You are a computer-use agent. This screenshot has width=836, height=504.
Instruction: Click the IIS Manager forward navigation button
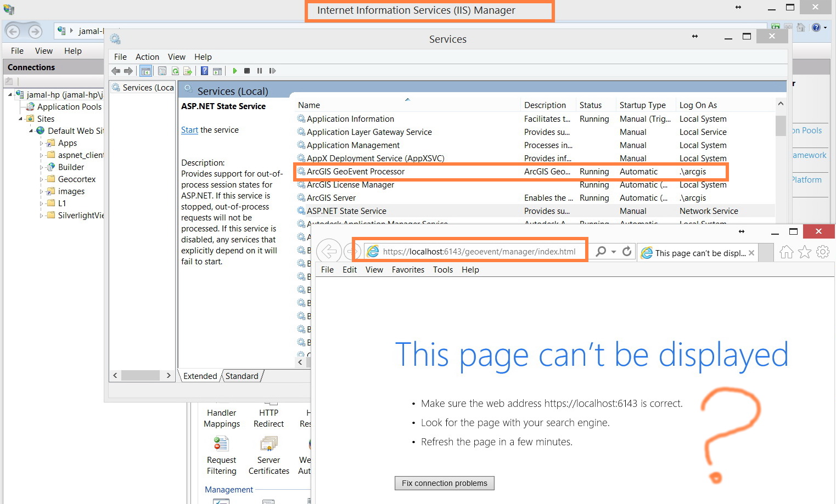click(35, 32)
